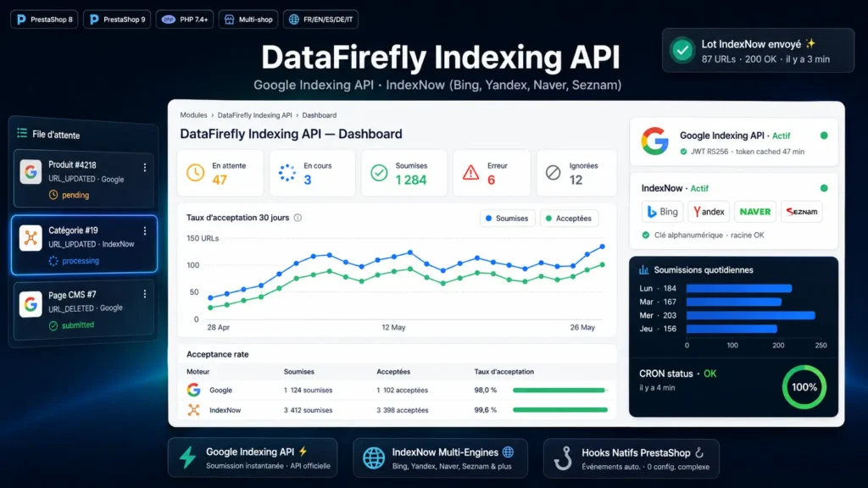Go to Modules breadcrumb
This screenshot has width=868, height=488.
194,115
